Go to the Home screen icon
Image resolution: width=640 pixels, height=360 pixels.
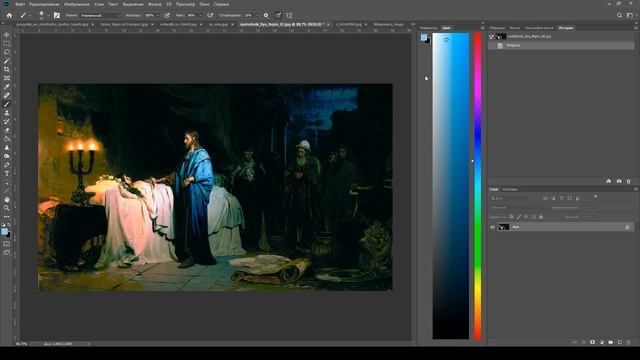[9, 16]
